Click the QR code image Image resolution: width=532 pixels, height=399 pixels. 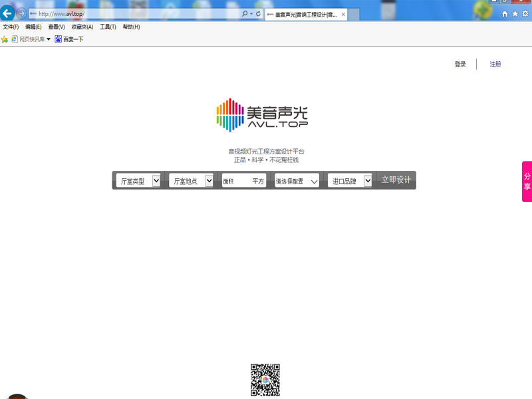(x=265, y=380)
